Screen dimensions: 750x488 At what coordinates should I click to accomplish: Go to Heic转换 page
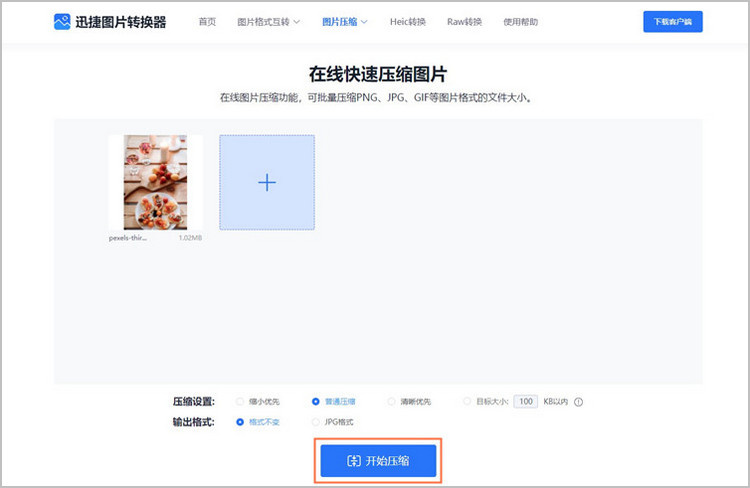click(410, 21)
